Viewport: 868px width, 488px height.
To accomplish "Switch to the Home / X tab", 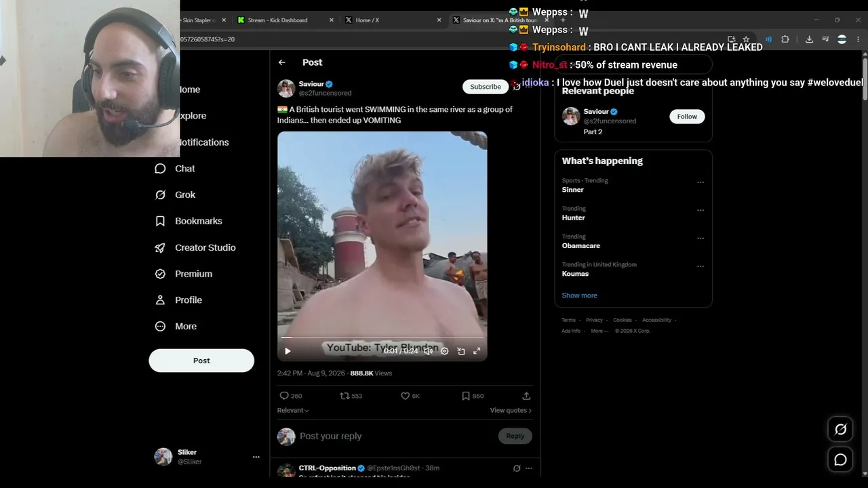I will coord(391,20).
